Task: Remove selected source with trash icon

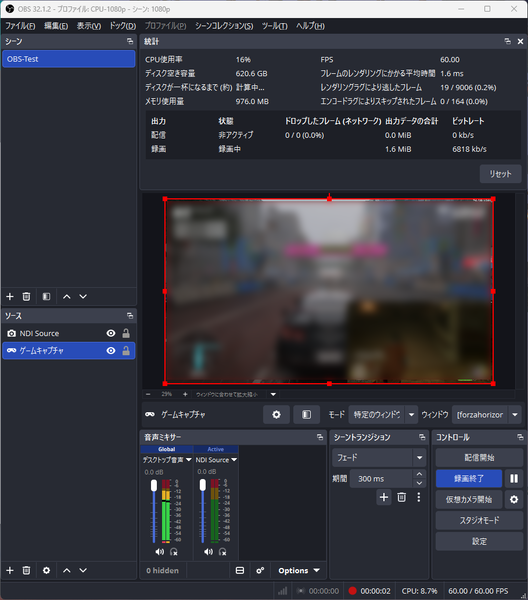Action: (x=26, y=571)
